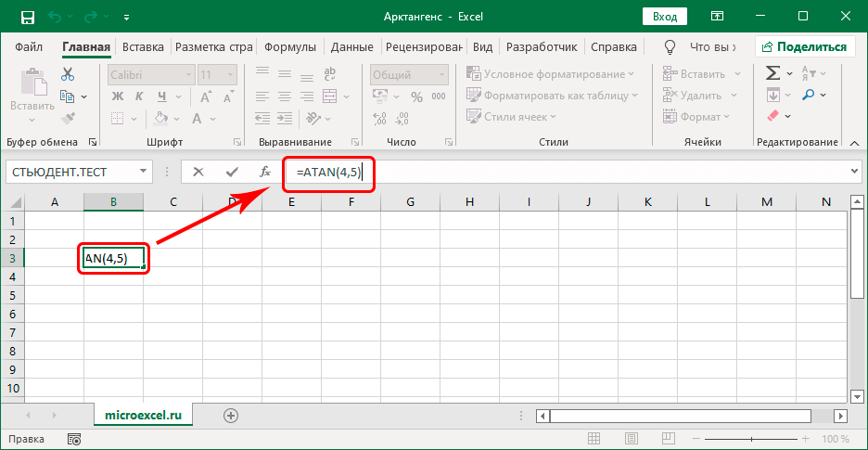Cancel formula entry with the X icon
Screen dimensions: 868x450
pos(198,172)
